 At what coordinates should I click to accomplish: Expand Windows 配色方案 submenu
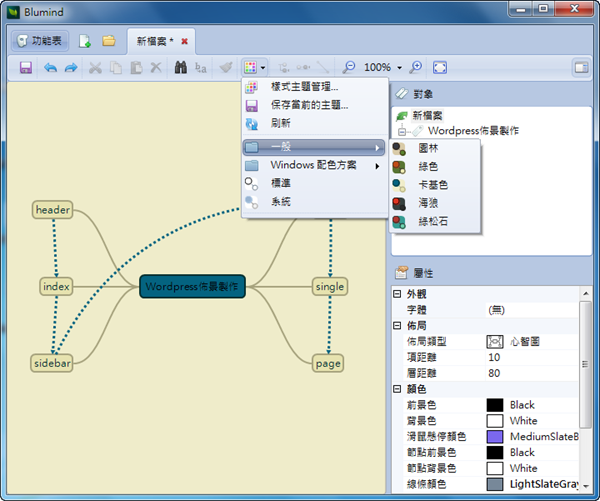point(315,165)
